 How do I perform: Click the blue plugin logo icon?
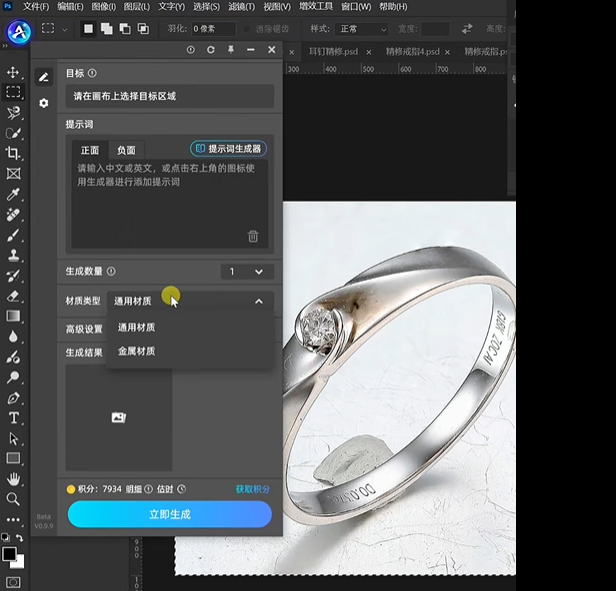pyautogui.click(x=18, y=32)
